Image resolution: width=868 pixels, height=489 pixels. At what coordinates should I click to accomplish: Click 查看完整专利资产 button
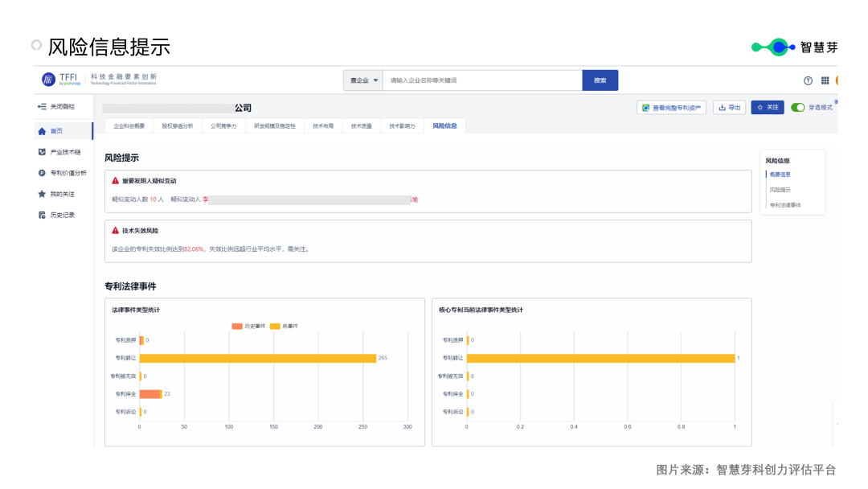click(x=671, y=107)
